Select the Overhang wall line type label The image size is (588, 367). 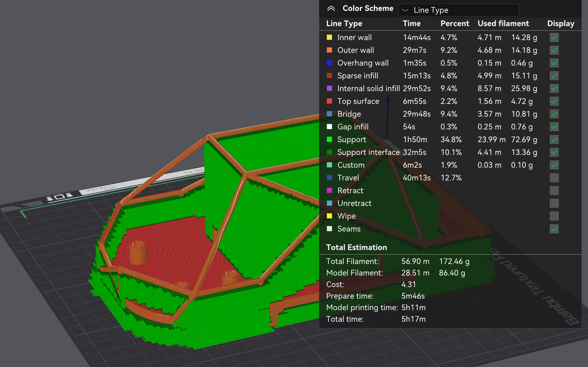pos(363,63)
